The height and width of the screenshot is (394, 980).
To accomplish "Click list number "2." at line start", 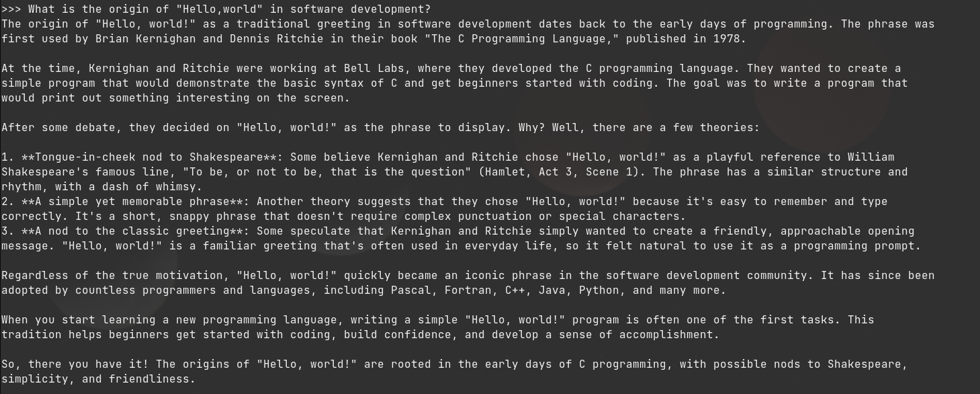I will [8, 202].
